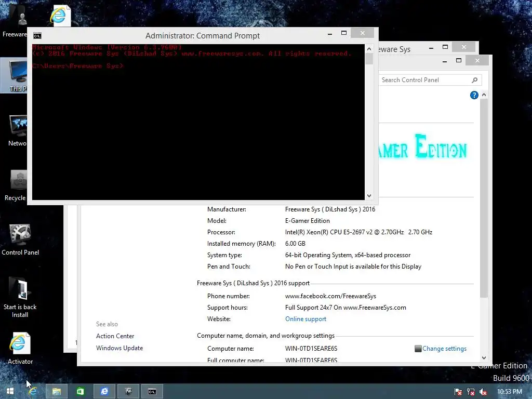Open the Online support link
The height and width of the screenshot is (399, 532).
tap(305, 319)
